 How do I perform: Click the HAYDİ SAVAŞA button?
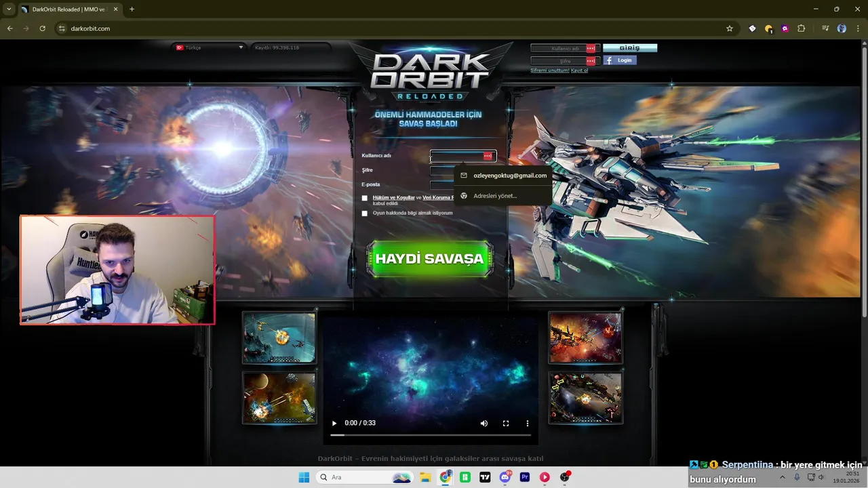(429, 259)
